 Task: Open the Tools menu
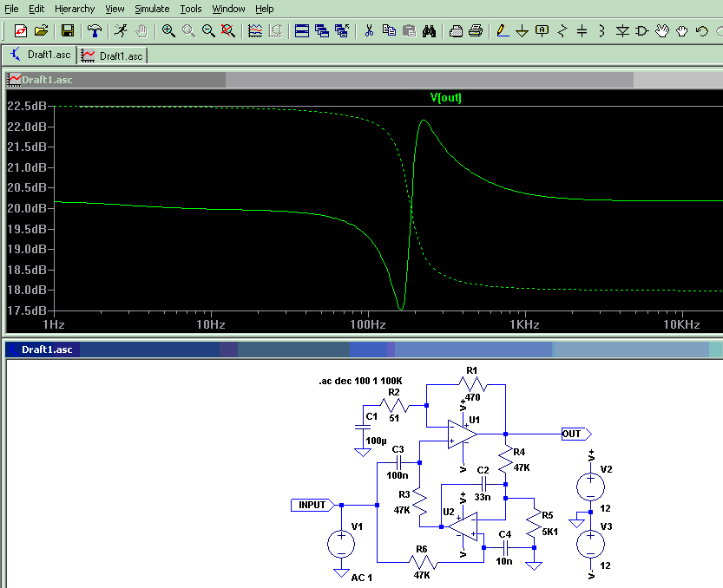pyautogui.click(x=191, y=9)
